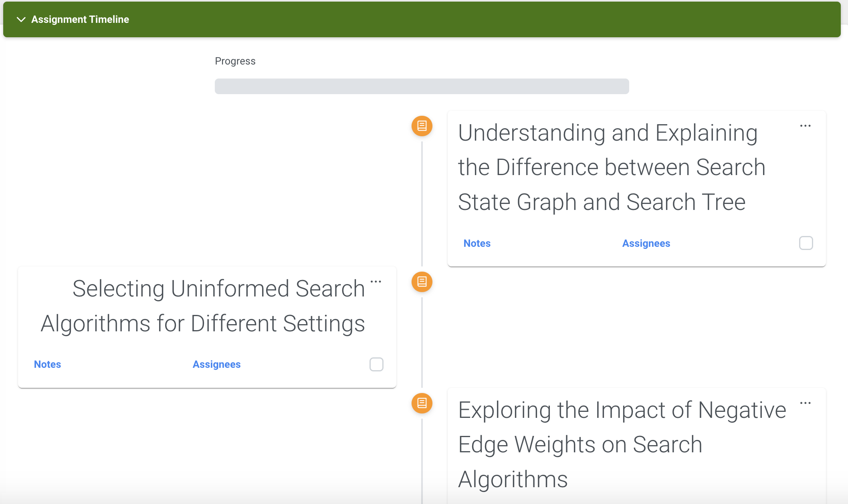848x504 pixels.
Task: Click the Progress label
Action: (x=235, y=61)
